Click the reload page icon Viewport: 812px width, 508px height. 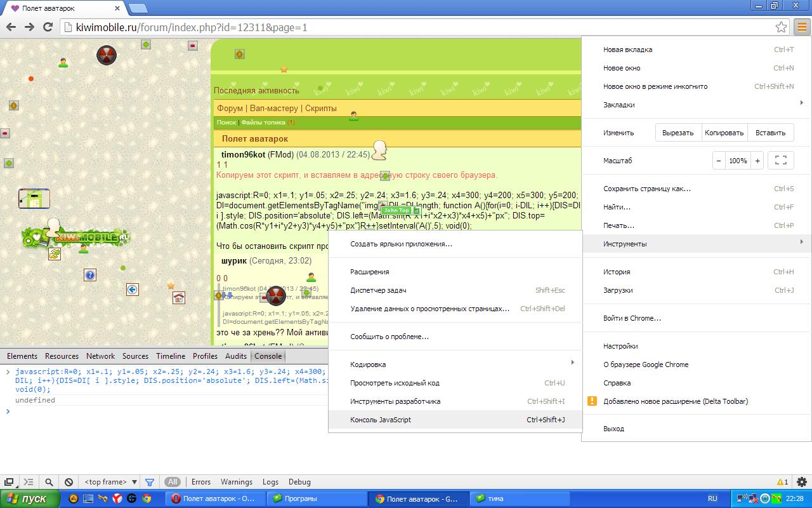pos(48,27)
